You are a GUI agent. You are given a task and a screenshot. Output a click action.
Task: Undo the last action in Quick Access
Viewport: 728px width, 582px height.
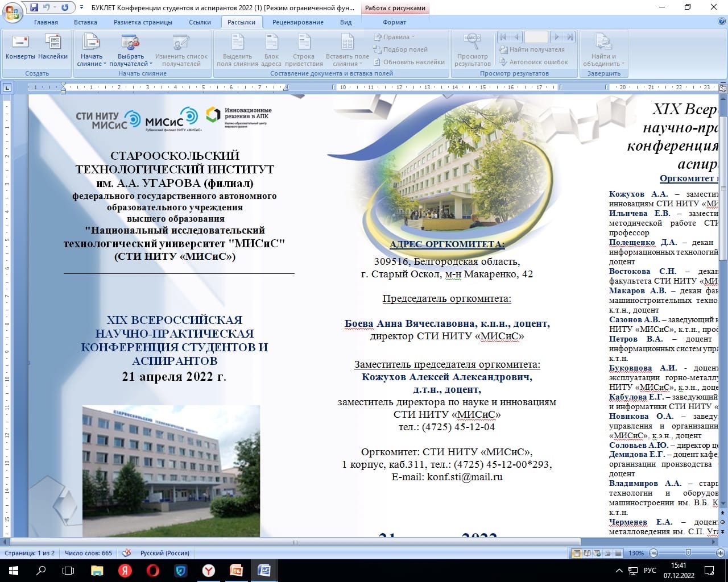tap(47, 7)
